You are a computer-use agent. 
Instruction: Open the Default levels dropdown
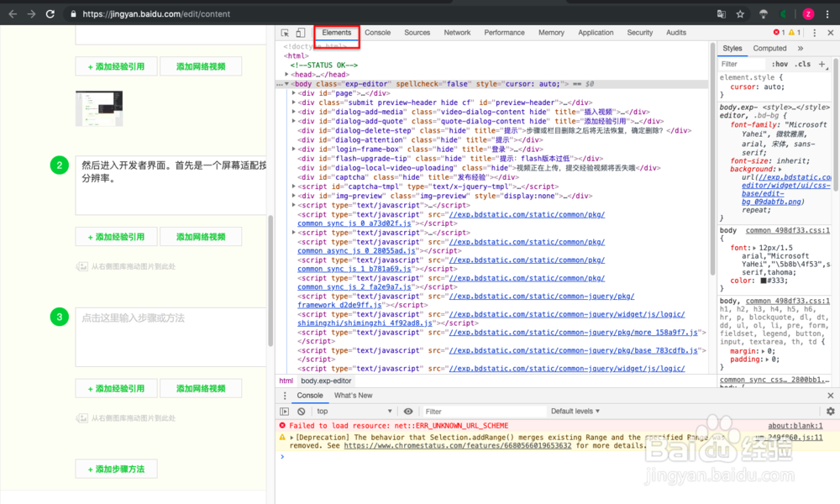coord(575,412)
